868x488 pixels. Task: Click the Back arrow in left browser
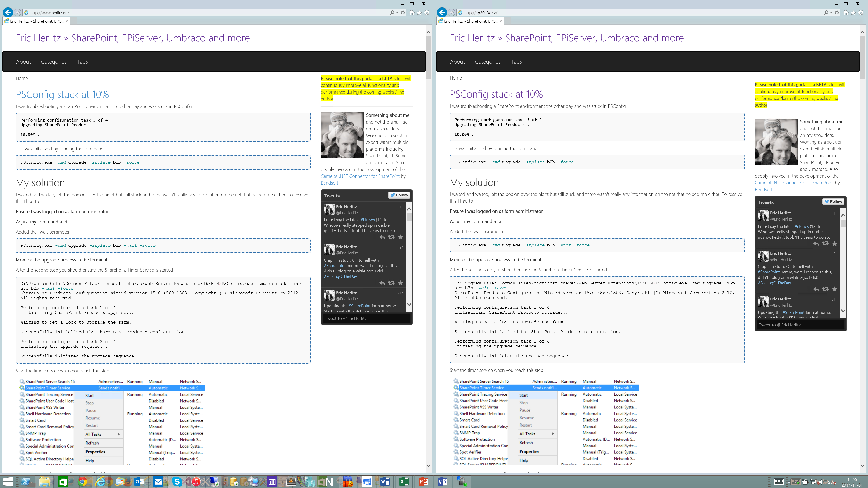point(8,12)
